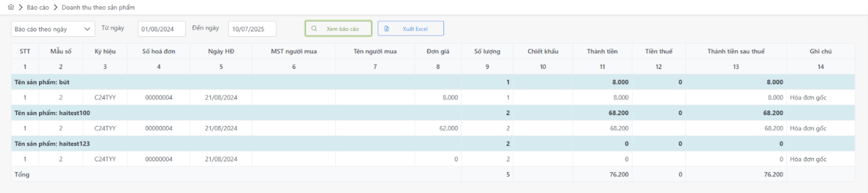
Task: Click the Báo cáo breadcrumb link
Action: point(38,7)
